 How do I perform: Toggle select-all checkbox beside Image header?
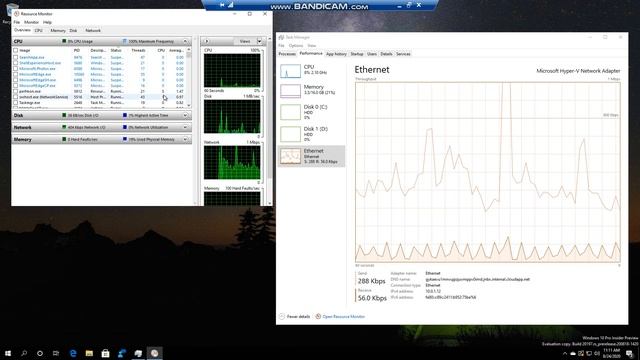pyautogui.click(x=16, y=51)
